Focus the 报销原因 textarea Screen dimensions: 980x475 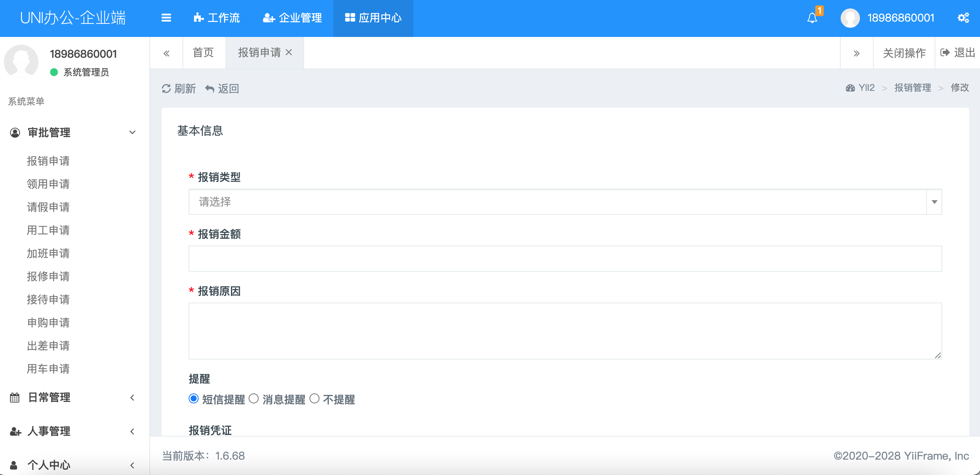[565, 331]
